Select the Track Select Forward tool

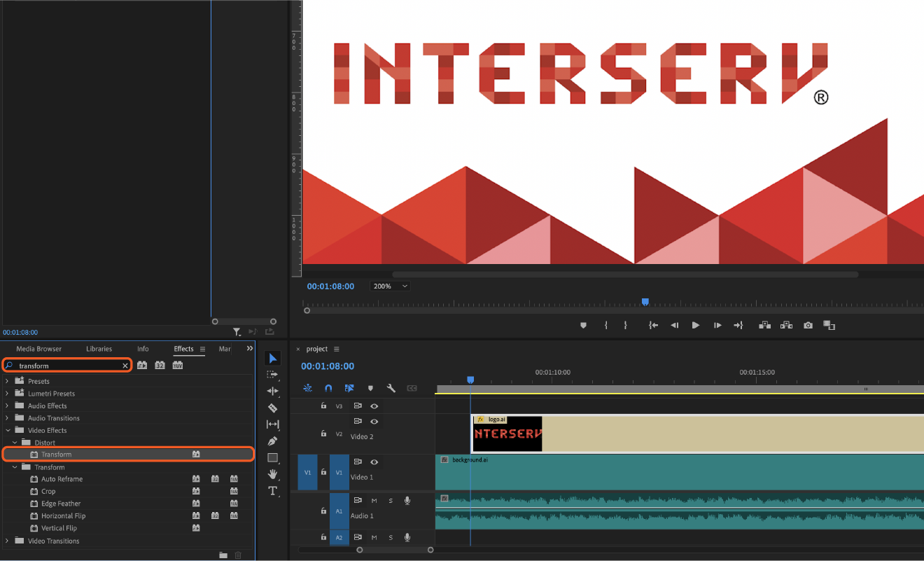tap(273, 375)
